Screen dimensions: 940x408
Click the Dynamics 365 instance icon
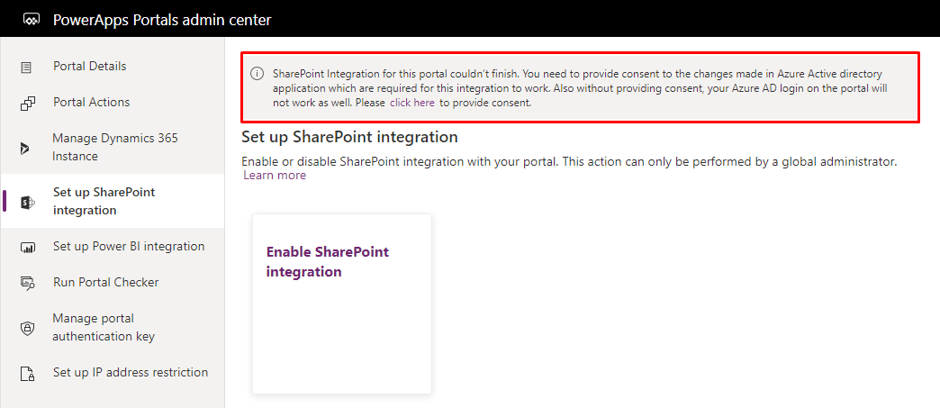(25, 149)
